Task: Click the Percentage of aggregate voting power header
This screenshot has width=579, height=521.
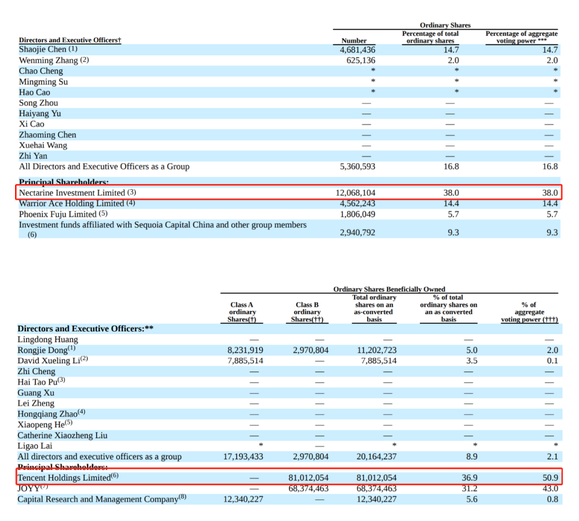Action: tap(521, 37)
